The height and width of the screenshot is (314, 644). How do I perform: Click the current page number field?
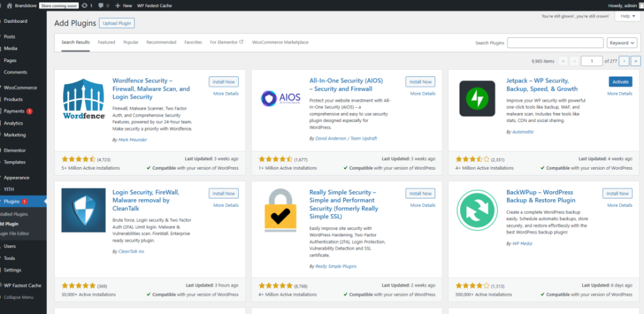pyautogui.click(x=592, y=61)
